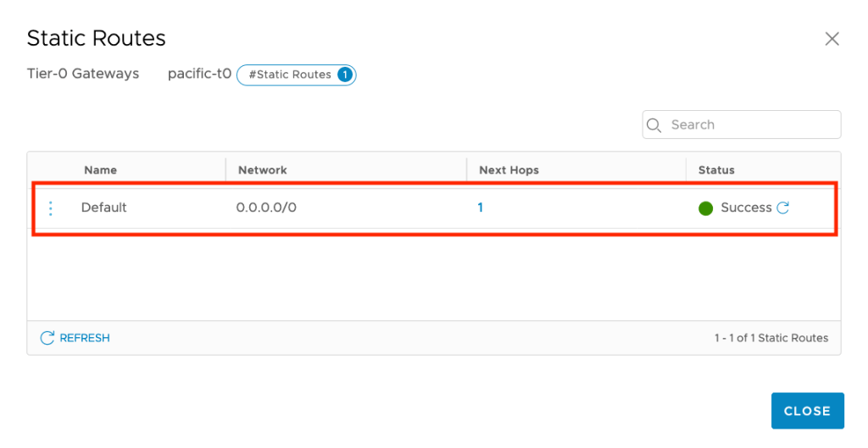Click the refresh icon beside Success status

pyautogui.click(x=783, y=207)
